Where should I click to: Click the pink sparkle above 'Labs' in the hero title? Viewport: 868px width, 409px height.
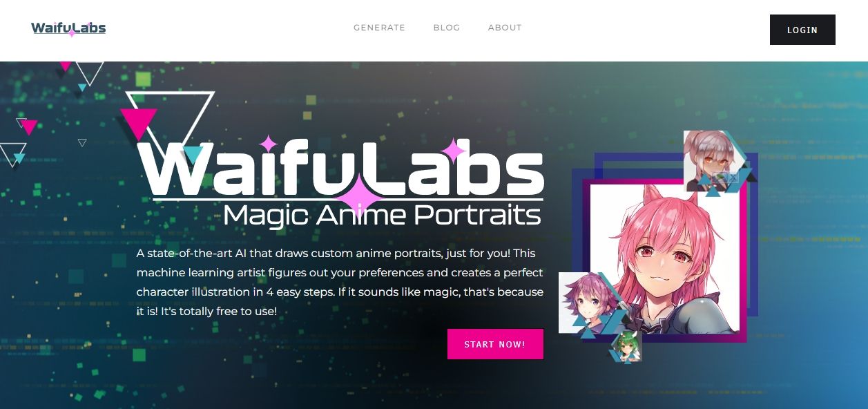pyautogui.click(x=453, y=151)
